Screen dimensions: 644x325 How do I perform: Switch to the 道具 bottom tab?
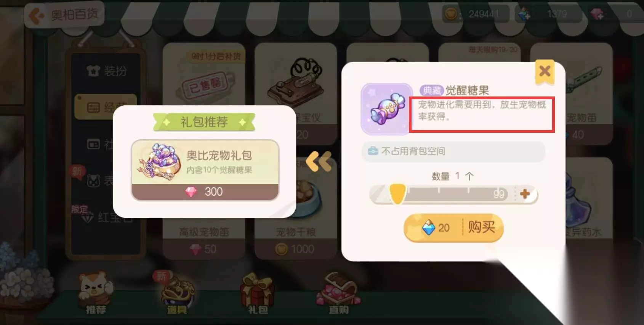(176, 293)
